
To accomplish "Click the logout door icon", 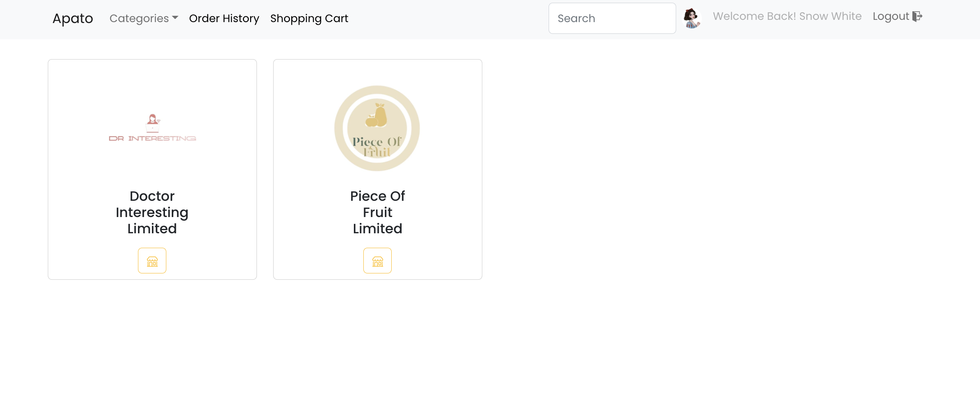I will coord(918,16).
